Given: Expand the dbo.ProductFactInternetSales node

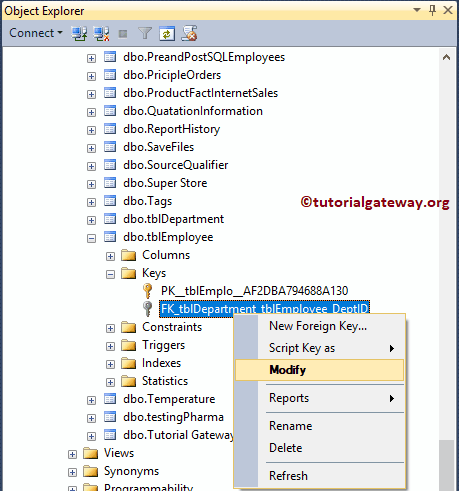Looking at the screenshot, I should (x=91, y=94).
